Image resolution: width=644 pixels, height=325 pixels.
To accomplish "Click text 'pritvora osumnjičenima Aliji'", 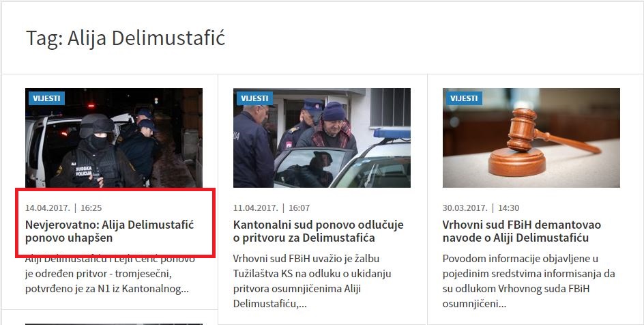I will pyautogui.click(x=297, y=289).
